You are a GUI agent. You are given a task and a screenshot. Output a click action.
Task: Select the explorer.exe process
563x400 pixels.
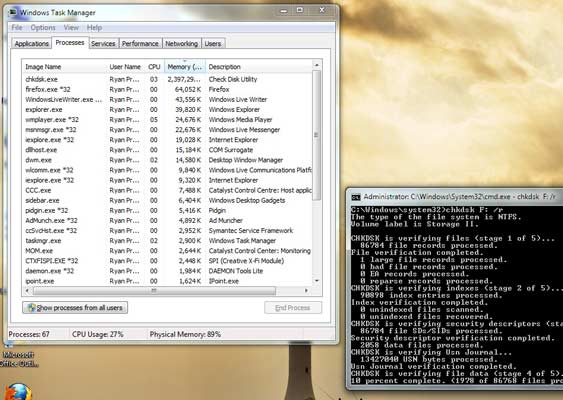click(x=167, y=109)
